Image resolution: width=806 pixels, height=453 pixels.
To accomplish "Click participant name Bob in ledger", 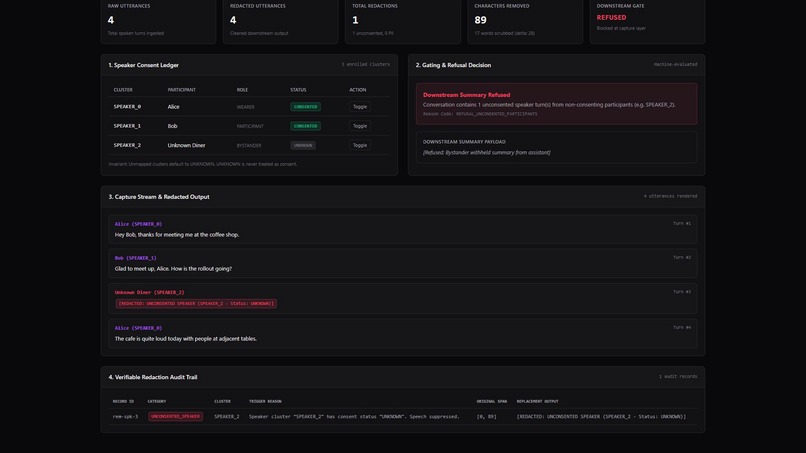I will coord(172,126).
